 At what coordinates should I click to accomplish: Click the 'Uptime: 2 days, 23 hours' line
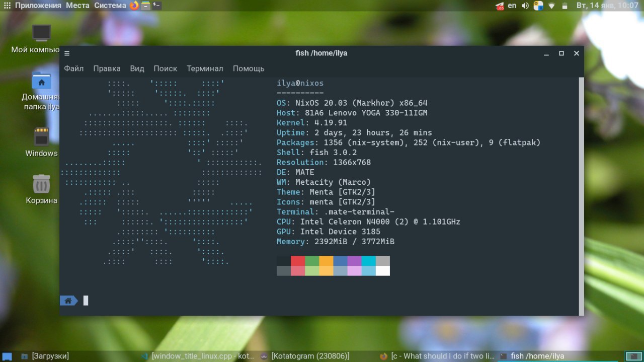click(x=354, y=132)
